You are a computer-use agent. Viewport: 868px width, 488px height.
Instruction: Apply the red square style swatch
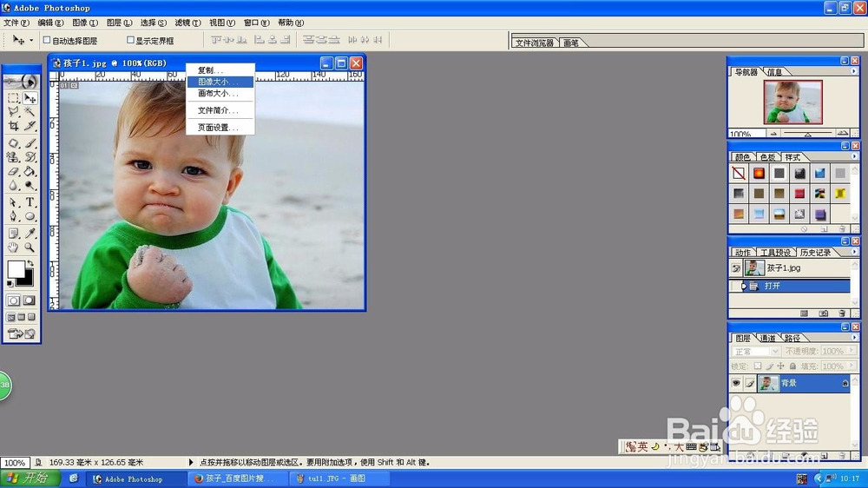tap(799, 194)
